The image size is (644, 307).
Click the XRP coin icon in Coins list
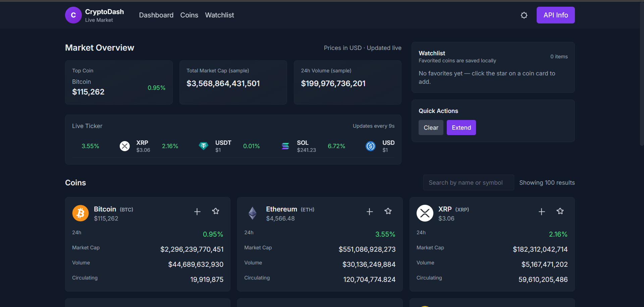[425, 213]
